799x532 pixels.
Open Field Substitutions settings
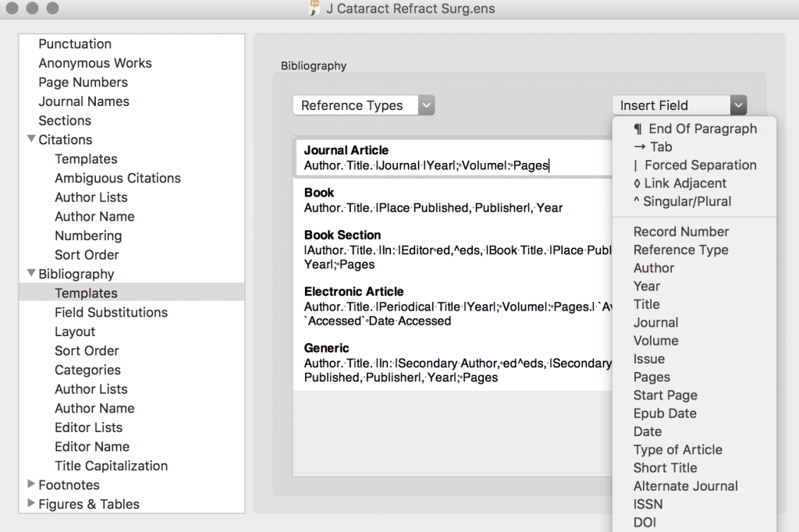[x=111, y=312]
